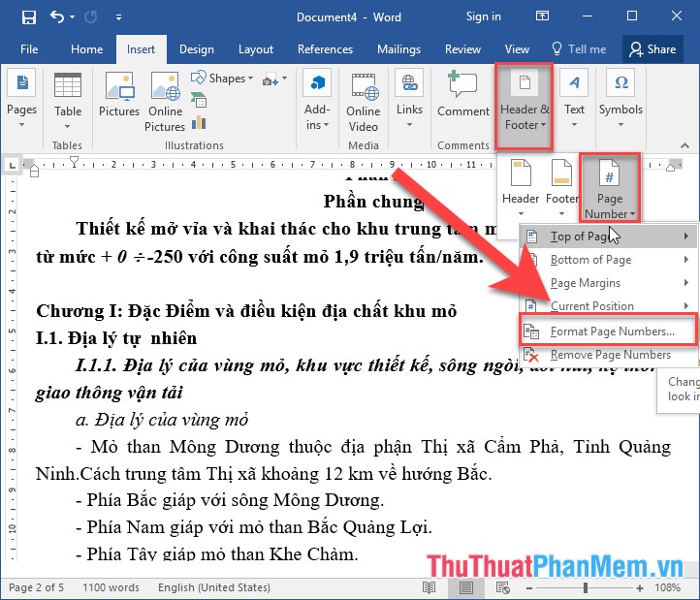The height and width of the screenshot is (600, 700).
Task: Click the Online Video icon
Action: tap(364, 102)
